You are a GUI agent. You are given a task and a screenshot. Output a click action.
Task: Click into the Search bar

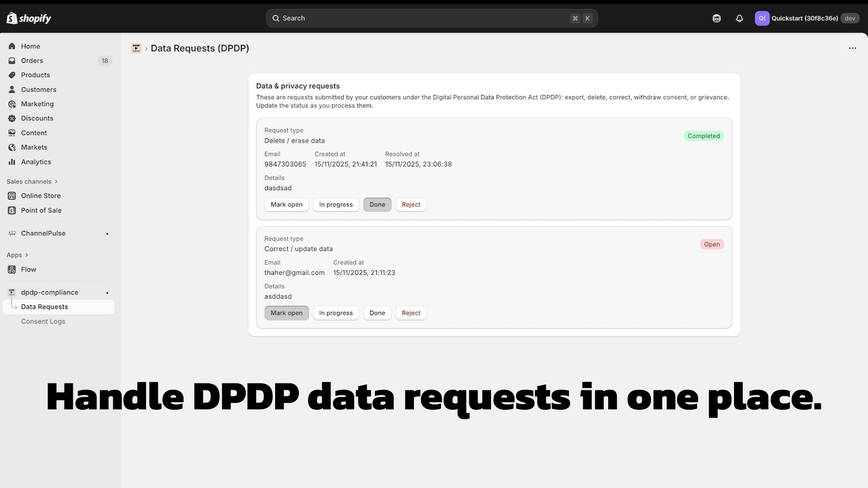431,18
